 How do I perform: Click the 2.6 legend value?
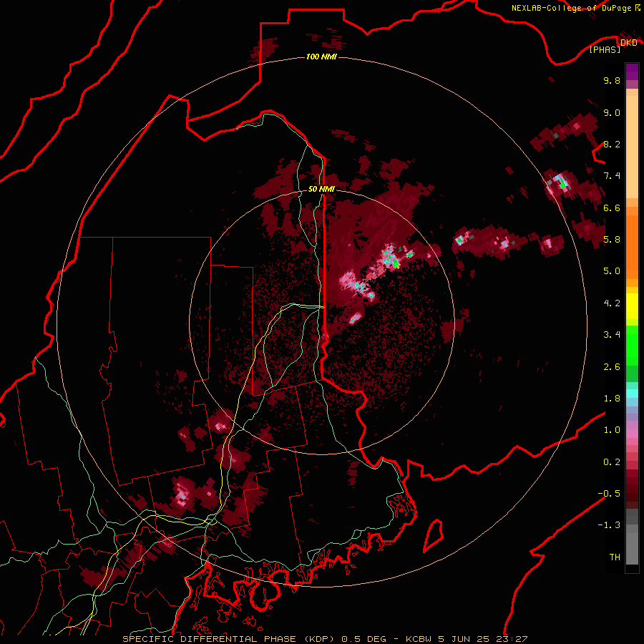pyautogui.click(x=612, y=367)
